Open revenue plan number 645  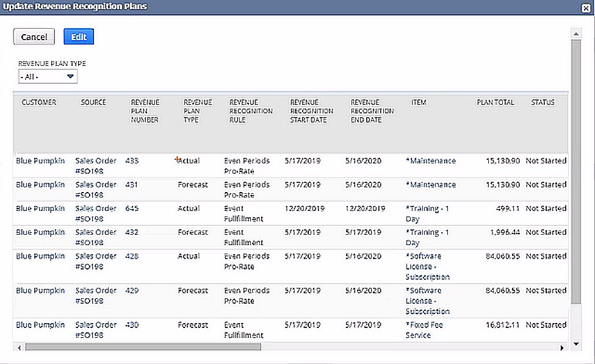coord(132,209)
